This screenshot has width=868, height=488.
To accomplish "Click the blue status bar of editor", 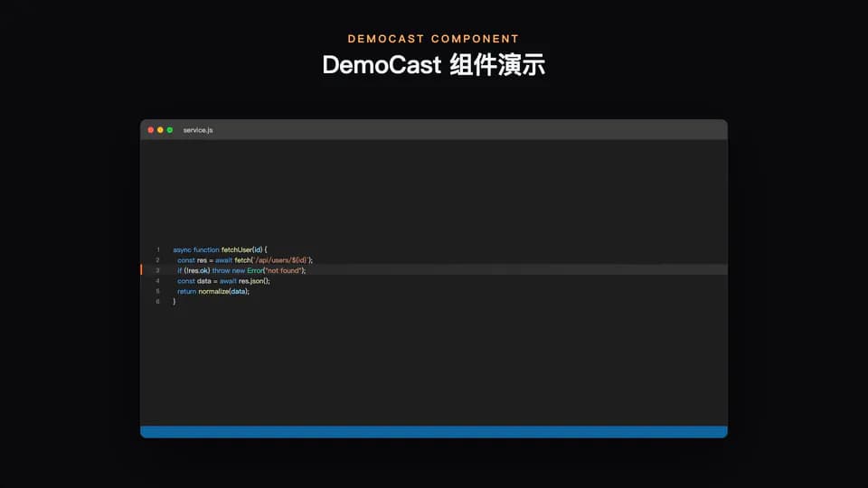I will [x=434, y=432].
